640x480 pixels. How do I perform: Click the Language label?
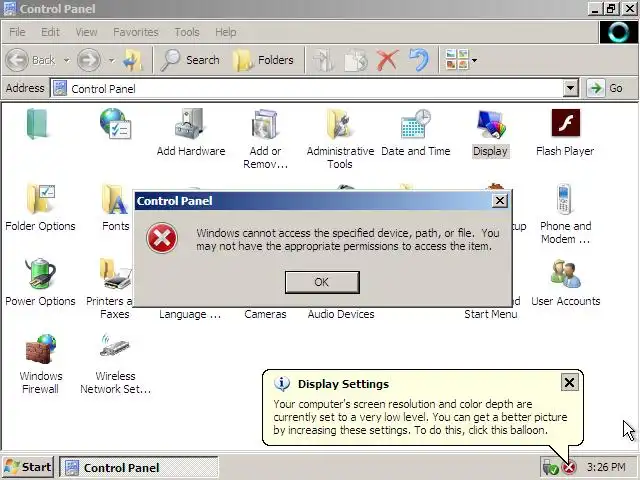click(190, 314)
